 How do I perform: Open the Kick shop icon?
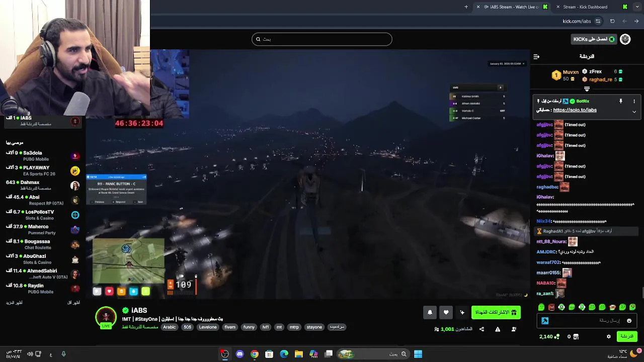pyautogui.click(x=576, y=336)
